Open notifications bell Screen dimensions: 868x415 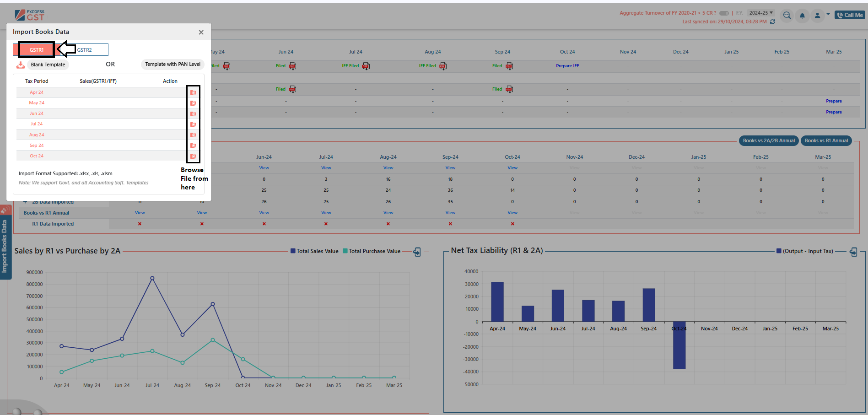802,16
